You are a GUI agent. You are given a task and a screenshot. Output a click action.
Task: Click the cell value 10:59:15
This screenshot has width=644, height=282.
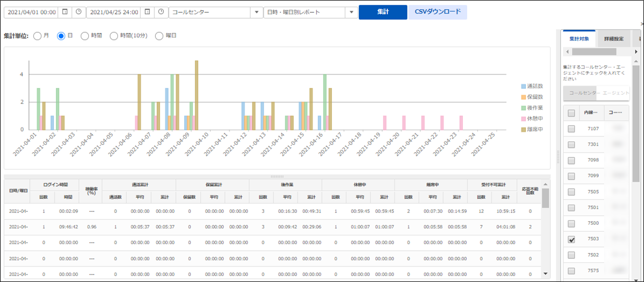click(x=505, y=211)
